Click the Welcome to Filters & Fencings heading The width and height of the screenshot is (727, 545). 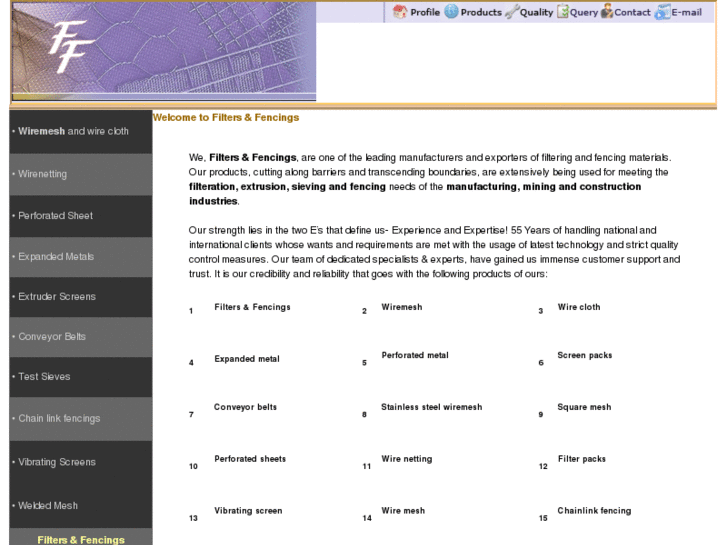[x=226, y=117]
